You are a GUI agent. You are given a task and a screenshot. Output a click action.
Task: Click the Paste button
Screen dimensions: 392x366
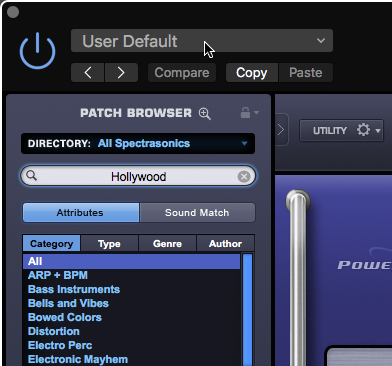[306, 72]
